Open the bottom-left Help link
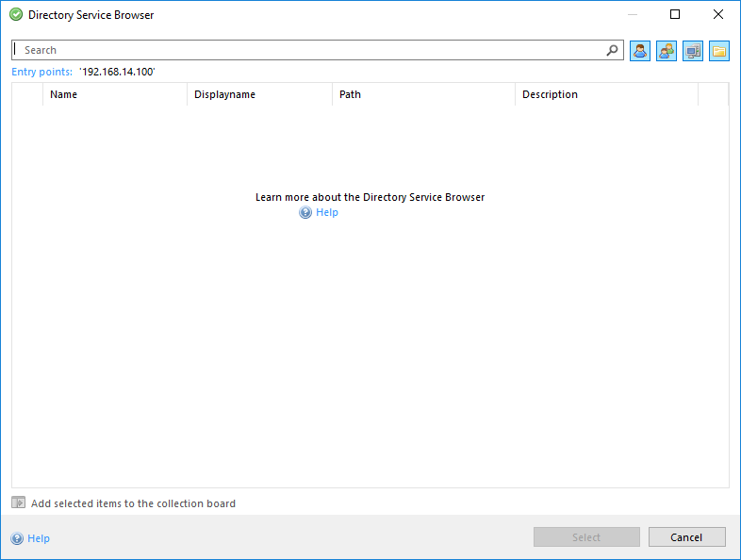741x560 pixels. [x=39, y=538]
